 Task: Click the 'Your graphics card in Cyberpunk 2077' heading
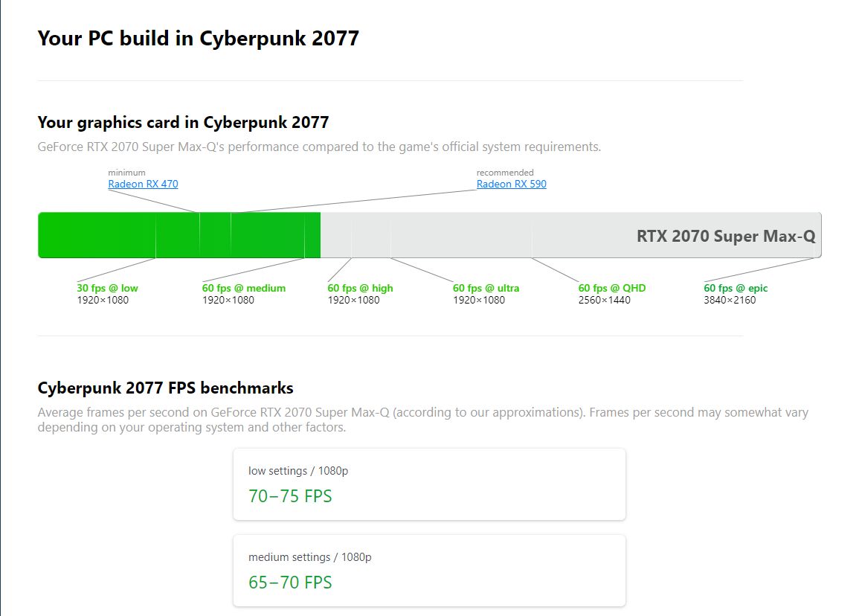click(x=183, y=122)
